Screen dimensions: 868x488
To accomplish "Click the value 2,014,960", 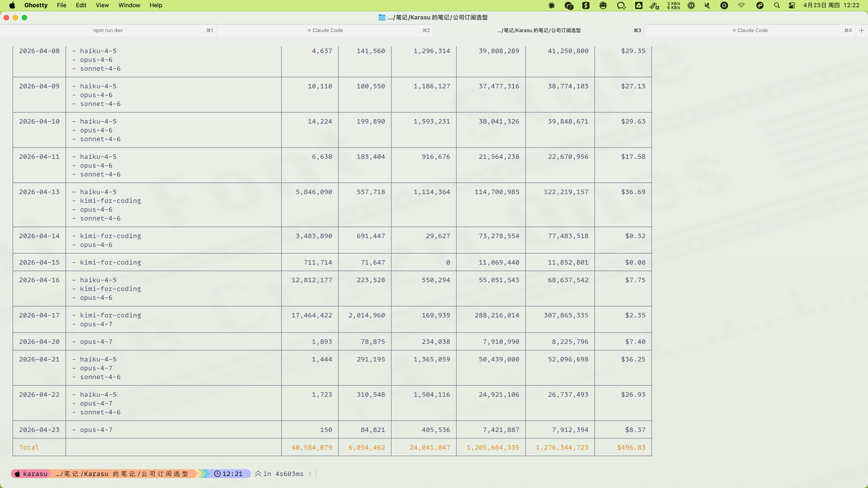I will 367,315.
